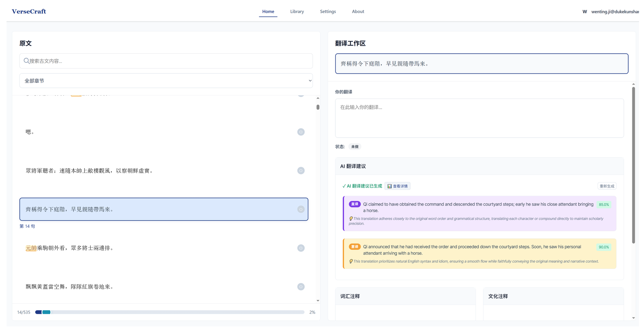Click the 意译 orange badge
Image resolution: width=644 pixels, height=329 pixels.
(x=354, y=247)
